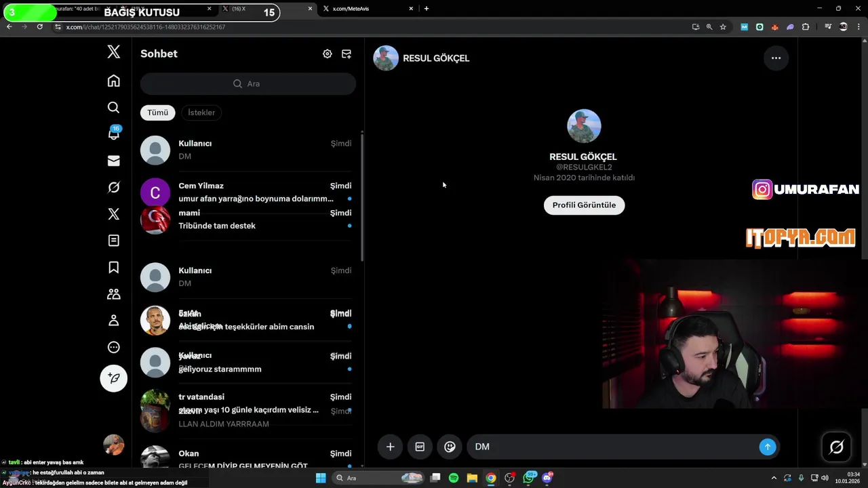Open Profile icon in sidebar
The image size is (868, 488).
point(114,320)
